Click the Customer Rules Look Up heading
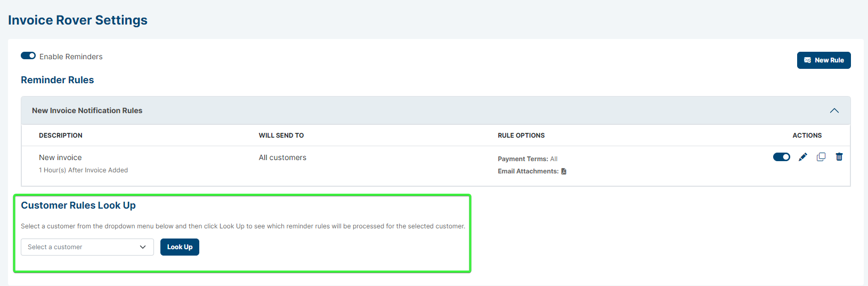Image resolution: width=868 pixels, height=286 pixels. coord(78,205)
